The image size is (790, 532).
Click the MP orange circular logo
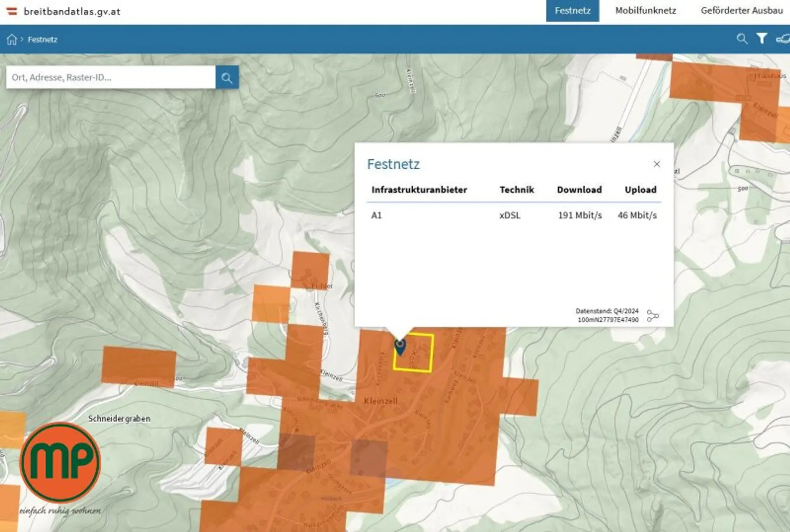pos(60,462)
